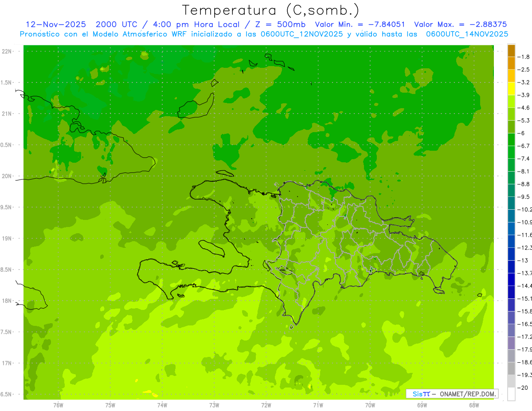Click the '-4.6' colorbar label
532x411 pixels.
pos(524,108)
